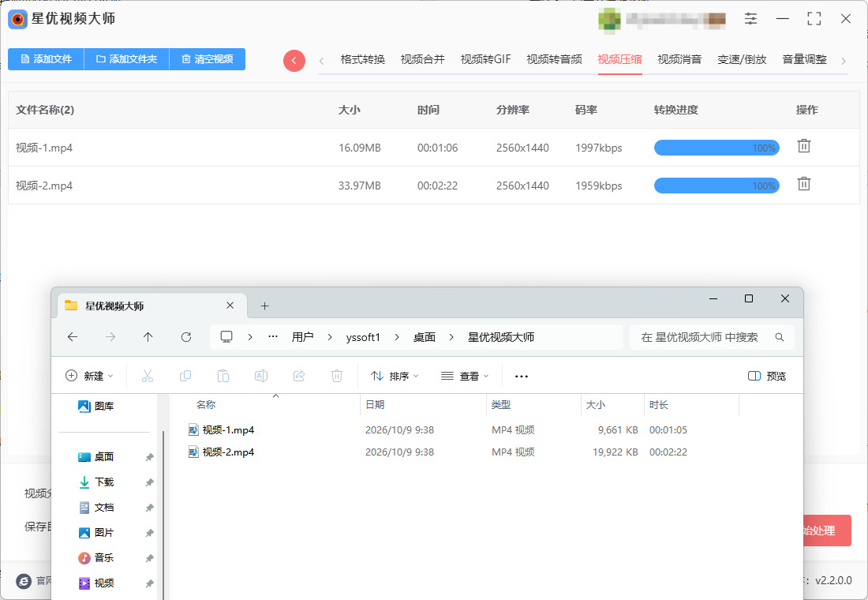The width and height of the screenshot is (868, 600).
Task: Click the 视频-1.mp4 progress bar
Action: pyautogui.click(x=716, y=148)
